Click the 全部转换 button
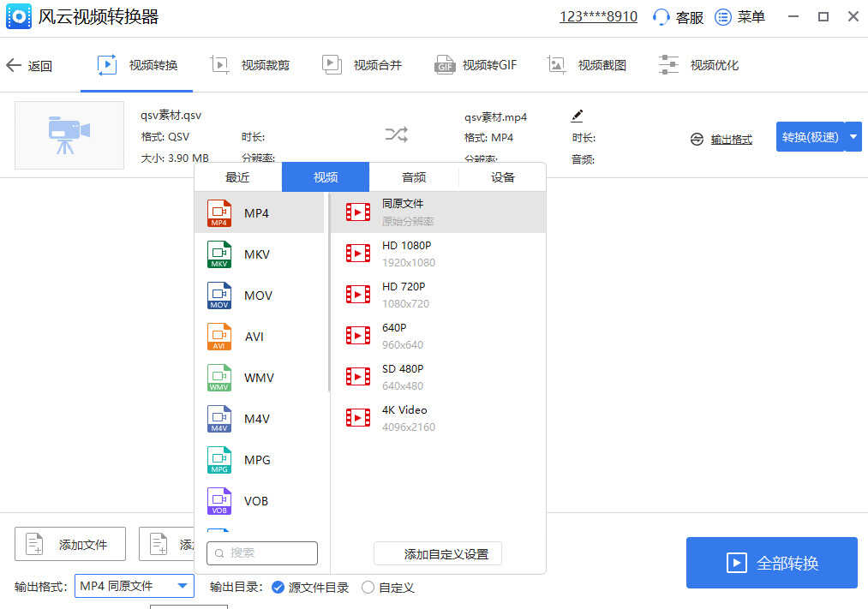 coord(772,563)
